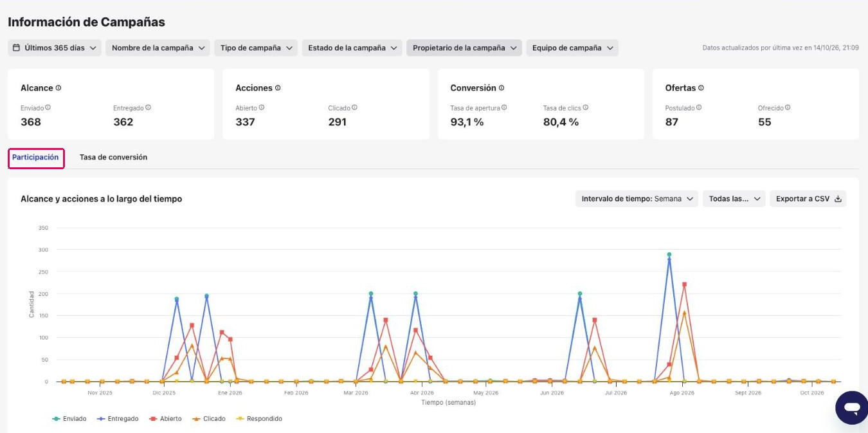This screenshot has height=433, width=868.
Task: Click the click rate value 80,4 %
Action: [x=561, y=122]
